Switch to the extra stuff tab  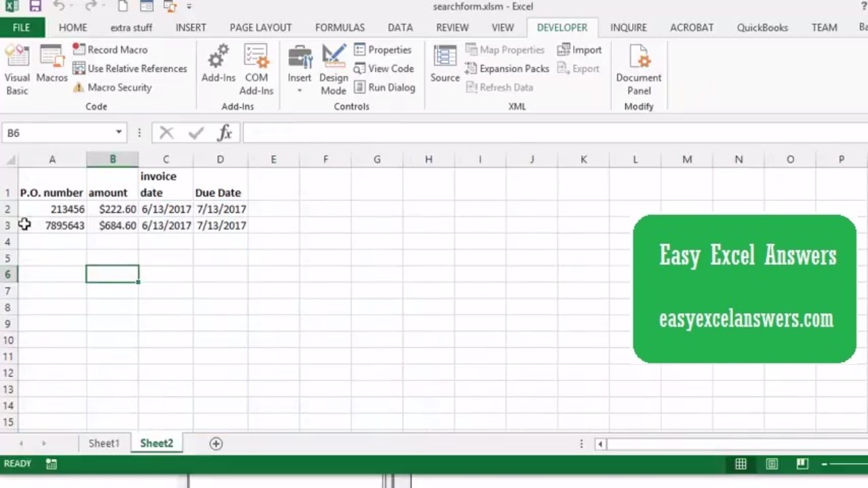[x=132, y=28]
